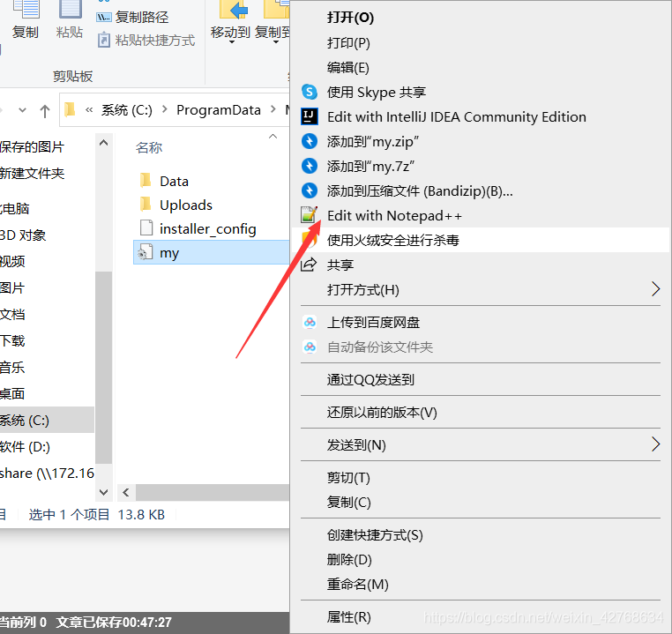This screenshot has height=634, width=672.
Task: Click the navigation pane vertical scrollbar thumb
Action: tap(103, 368)
